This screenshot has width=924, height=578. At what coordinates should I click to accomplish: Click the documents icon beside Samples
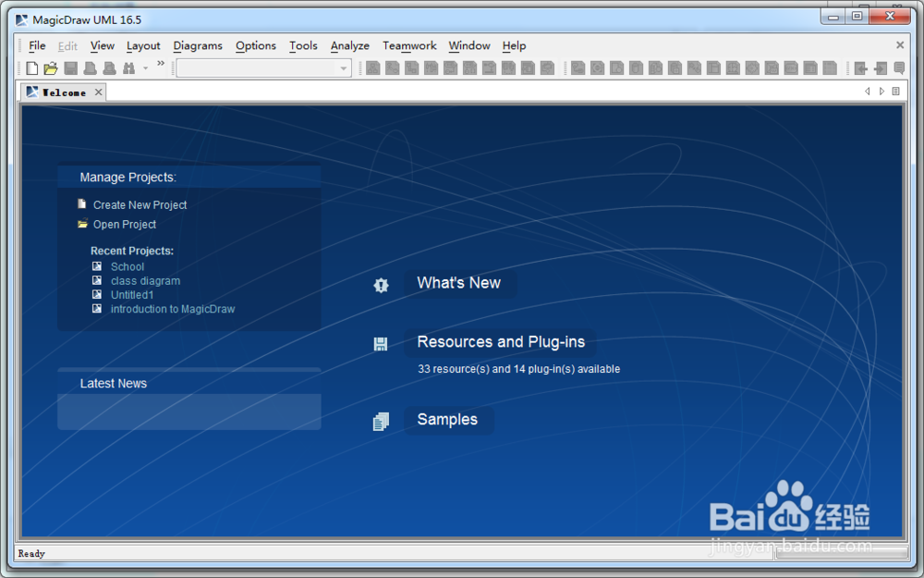tap(382, 421)
